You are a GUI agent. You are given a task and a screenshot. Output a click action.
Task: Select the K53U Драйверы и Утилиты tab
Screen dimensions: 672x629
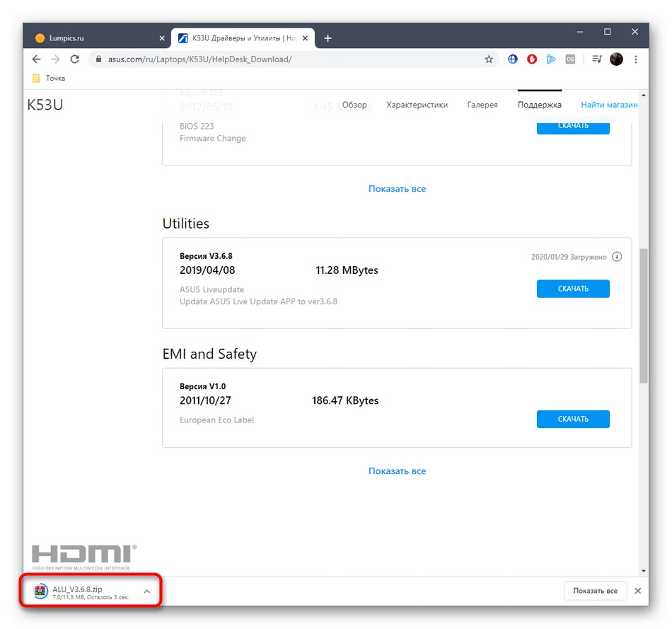[243, 38]
